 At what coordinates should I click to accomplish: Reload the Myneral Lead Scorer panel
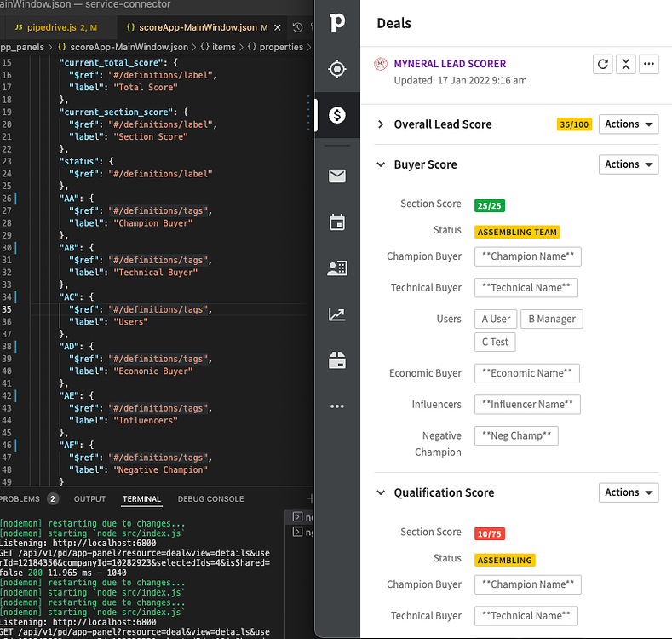point(602,65)
